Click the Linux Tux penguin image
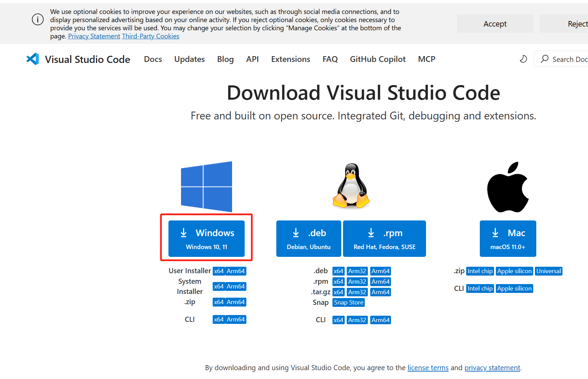 click(351, 185)
